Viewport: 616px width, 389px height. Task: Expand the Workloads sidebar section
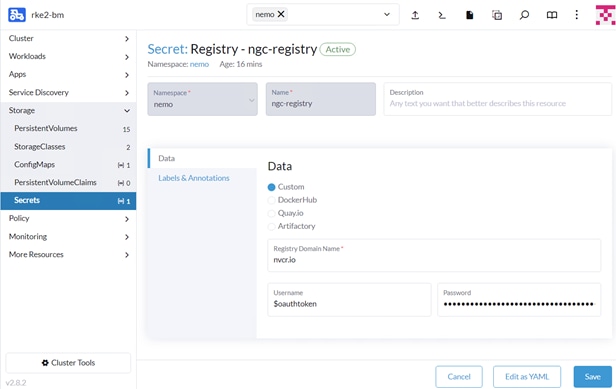(x=68, y=56)
